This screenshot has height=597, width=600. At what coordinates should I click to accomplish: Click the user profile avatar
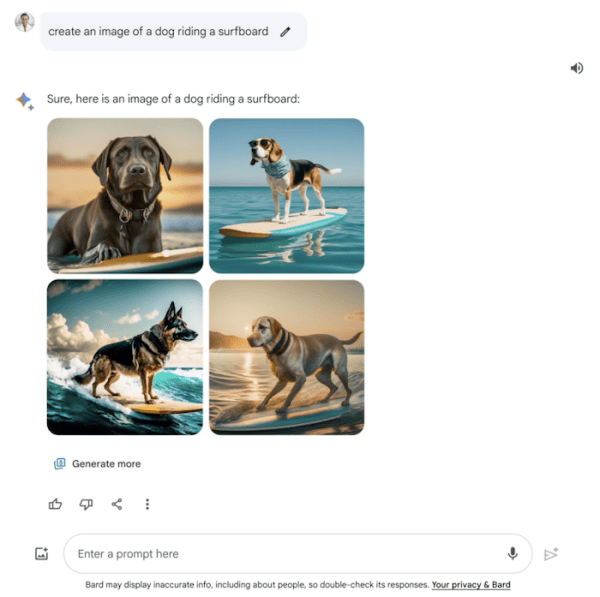point(24,22)
